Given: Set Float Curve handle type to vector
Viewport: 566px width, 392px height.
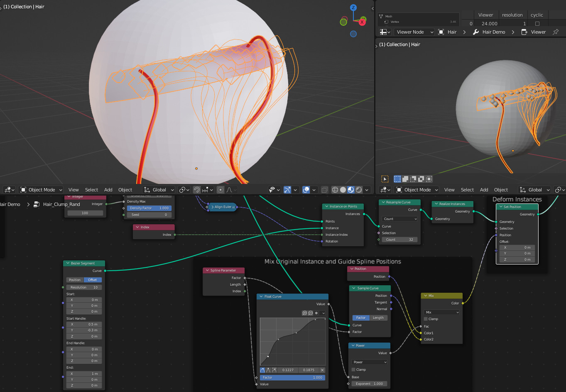Looking at the screenshot, I should [x=269, y=370].
